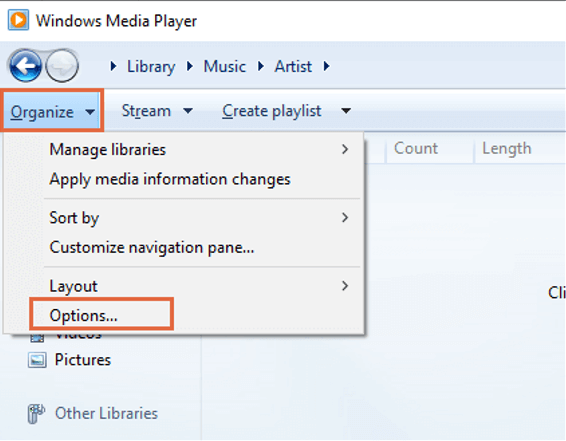Open the Manage libraries submenu
The image size is (566, 441).
[201, 149]
